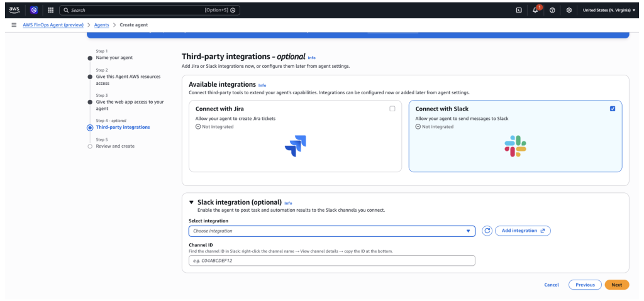This screenshot has width=644, height=301.
Task: Open the CloudShell terminal icon
Action: tap(519, 10)
